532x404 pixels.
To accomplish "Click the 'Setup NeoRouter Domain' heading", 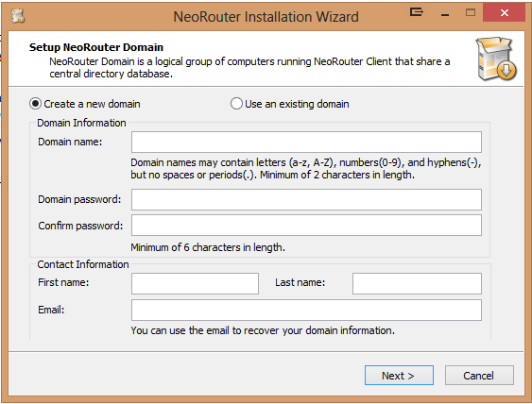I will [x=96, y=47].
